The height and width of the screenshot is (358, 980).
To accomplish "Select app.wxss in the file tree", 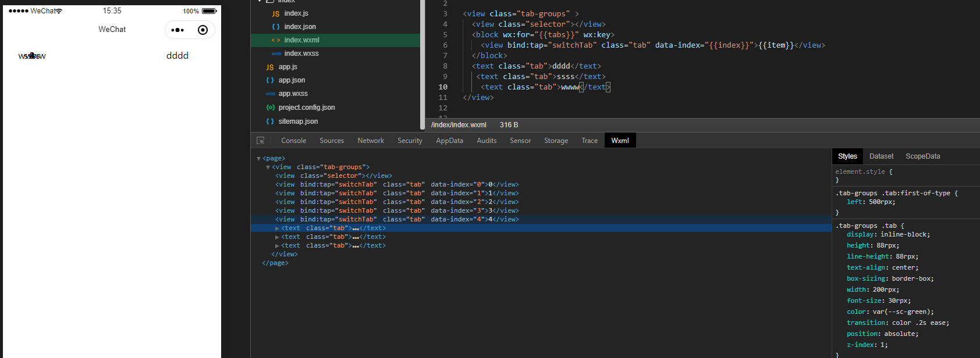I will click(x=293, y=94).
